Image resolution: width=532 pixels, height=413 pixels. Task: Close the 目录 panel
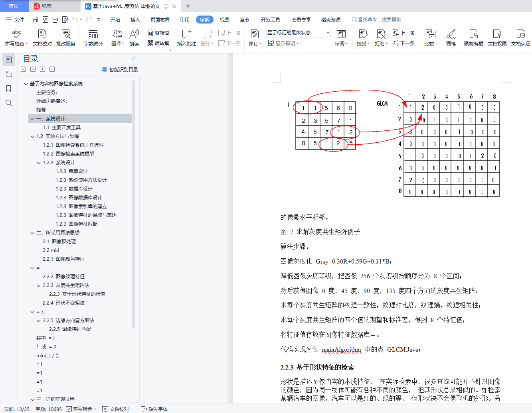click(134, 59)
